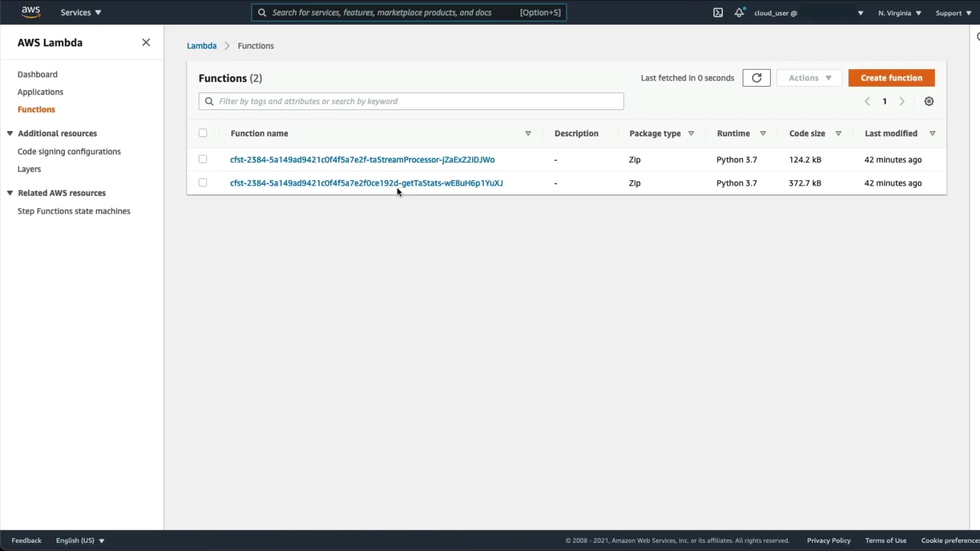This screenshot has height=551, width=980.
Task: Refresh the functions list
Action: click(x=756, y=78)
